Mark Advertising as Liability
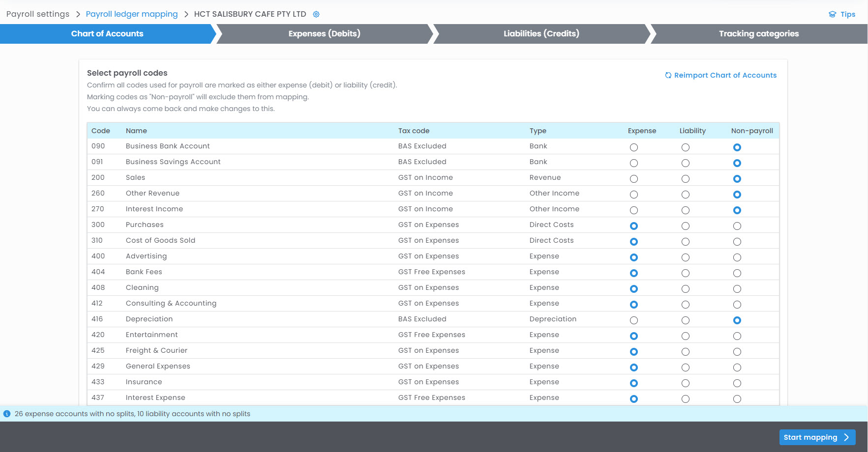The height and width of the screenshot is (452, 868). click(686, 257)
